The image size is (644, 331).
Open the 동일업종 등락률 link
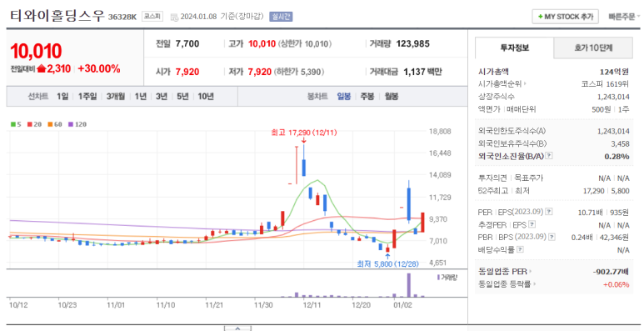click(507, 283)
